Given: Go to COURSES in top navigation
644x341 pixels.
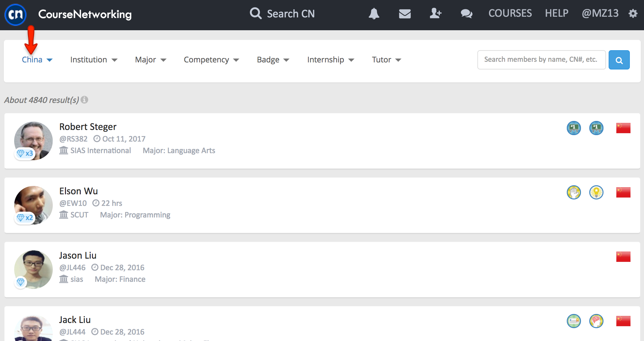Looking at the screenshot, I should tap(510, 14).
